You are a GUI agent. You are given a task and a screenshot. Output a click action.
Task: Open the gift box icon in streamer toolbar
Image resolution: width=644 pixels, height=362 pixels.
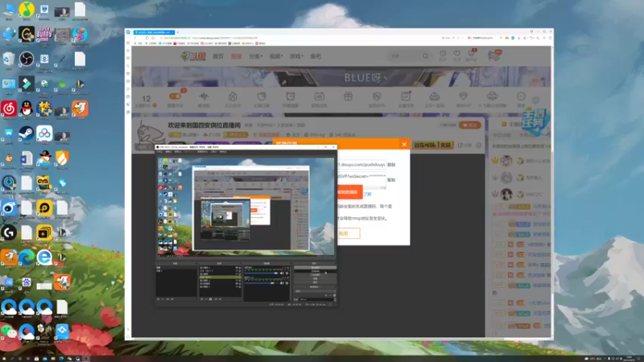click(348, 97)
